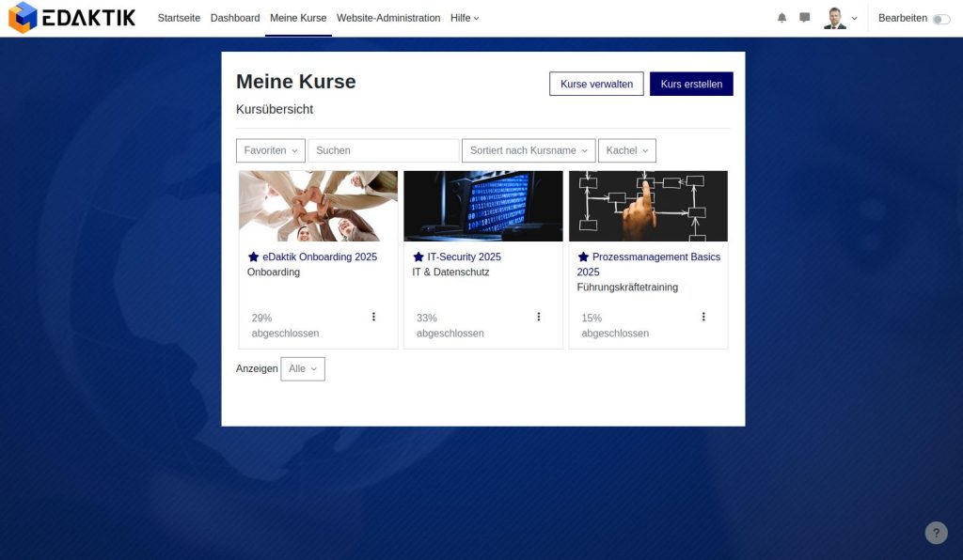The width and height of the screenshot is (963, 560).
Task: Open the messages speech bubble icon
Action: coord(805,18)
